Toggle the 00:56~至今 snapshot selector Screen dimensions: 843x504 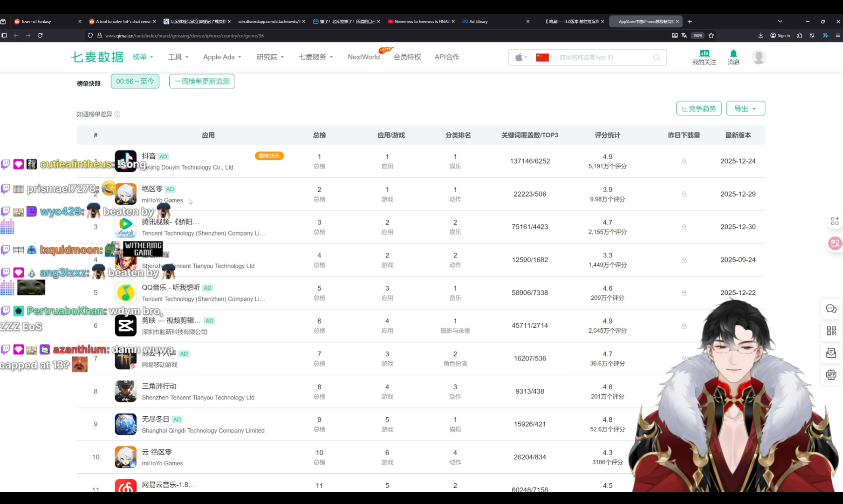(x=135, y=81)
